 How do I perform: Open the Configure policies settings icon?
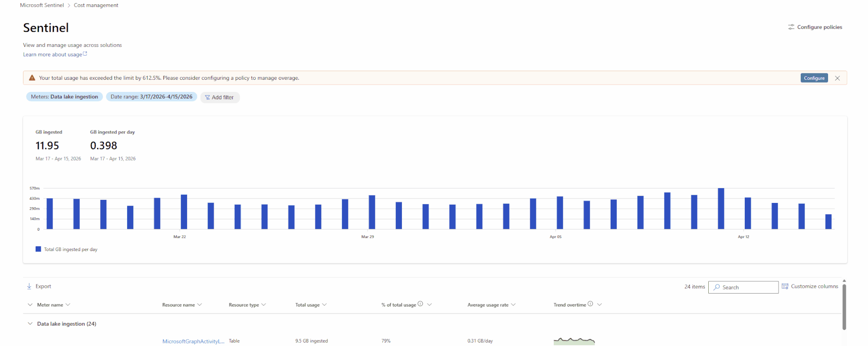791,27
